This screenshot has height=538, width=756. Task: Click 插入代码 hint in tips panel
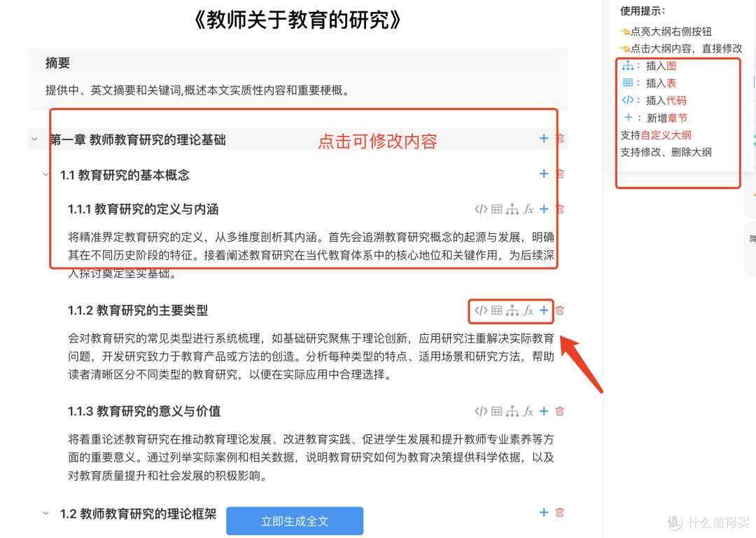tap(654, 100)
